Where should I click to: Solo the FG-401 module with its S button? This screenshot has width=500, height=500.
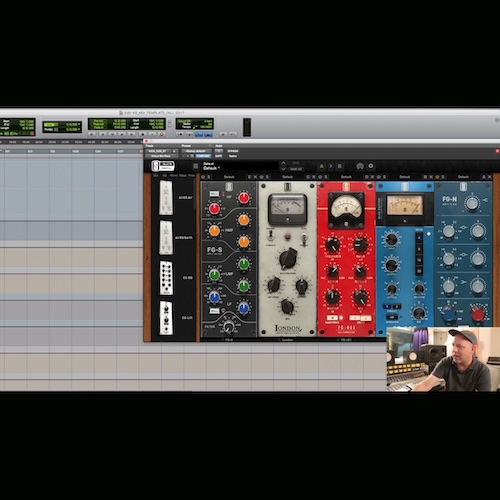click(326, 177)
